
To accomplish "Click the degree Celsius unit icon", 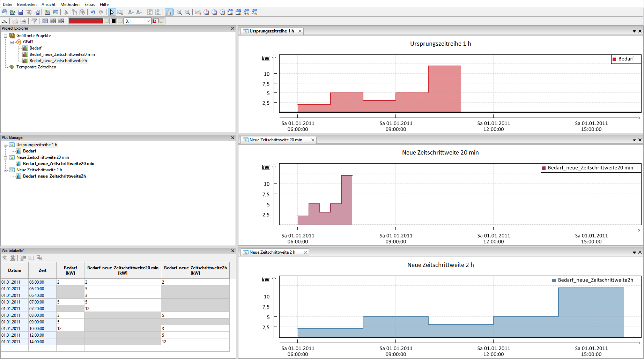I will (5, 21).
